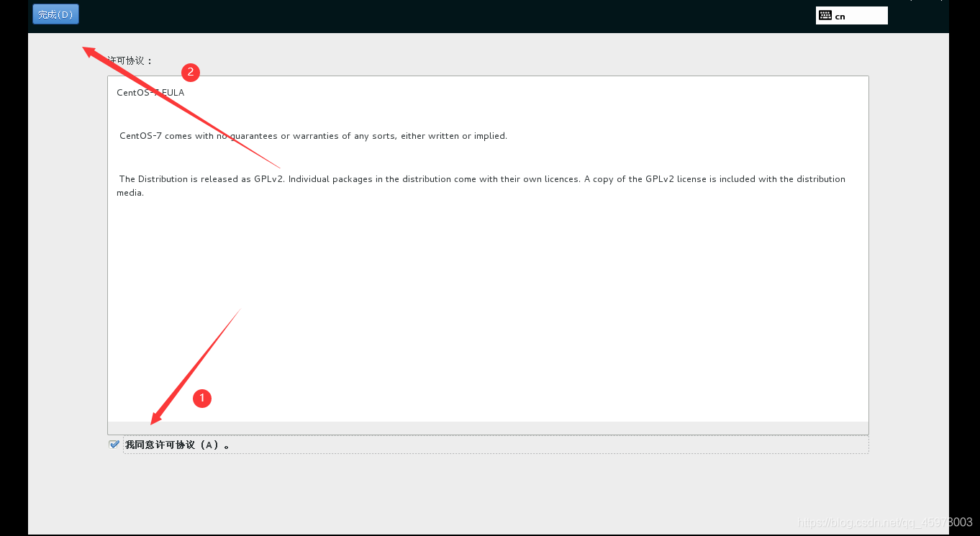Screen dimensions: 980x536
Task: Click the 许可协议 heading label
Action: tap(130, 61)
